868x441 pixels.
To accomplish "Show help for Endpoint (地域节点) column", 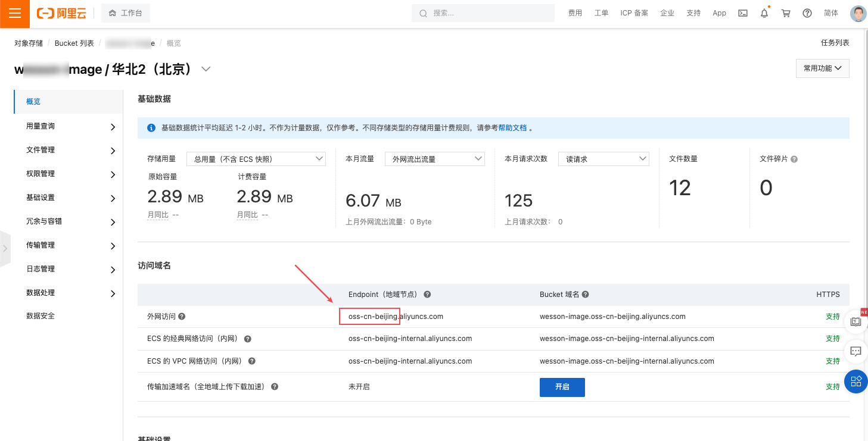I will pyautogui.click(x=427, y=295).
